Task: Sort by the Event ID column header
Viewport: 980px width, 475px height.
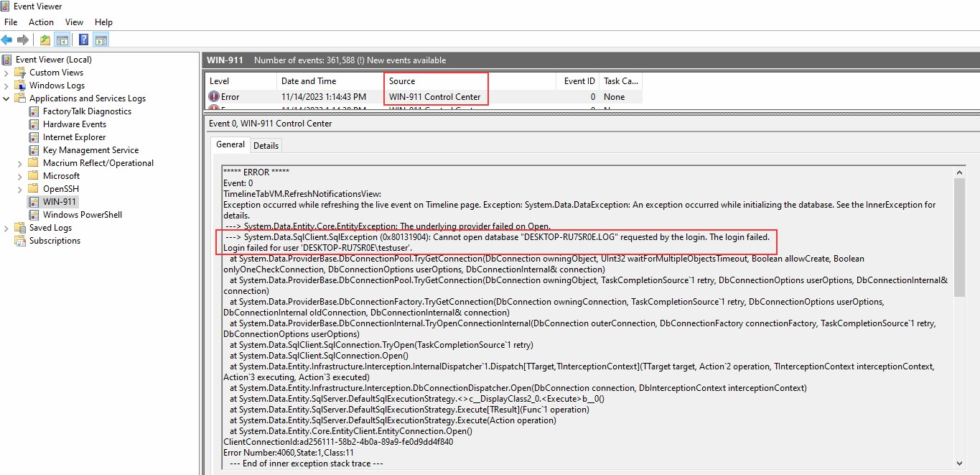Action: pyautogui.click(x=578, y=81)
